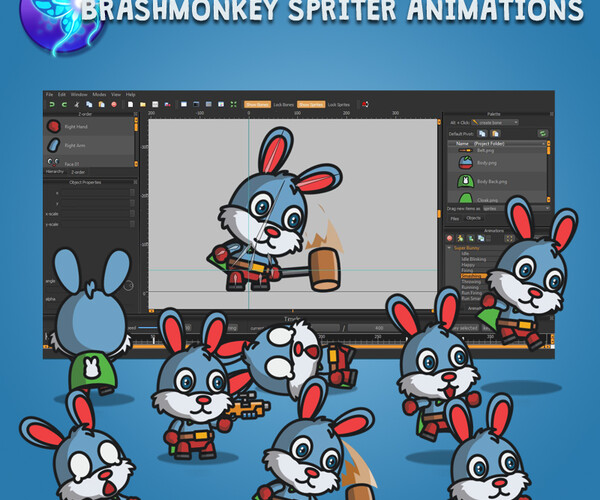Image resolution: width=600 pixels, height=500 pixels.
Task: Click the Cut scissors icon
Action: coord(77,104)
